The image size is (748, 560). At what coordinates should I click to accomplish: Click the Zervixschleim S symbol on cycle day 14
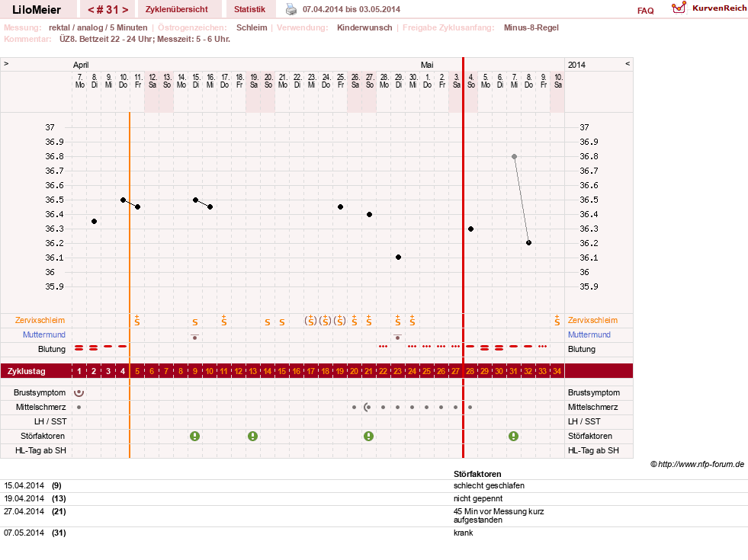click(x=268, y=322)
